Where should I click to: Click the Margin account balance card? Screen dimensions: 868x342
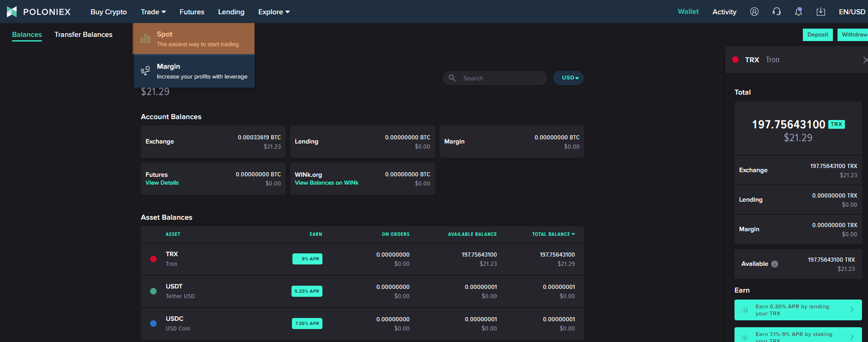pyautogui.click(x=512, y=142)
